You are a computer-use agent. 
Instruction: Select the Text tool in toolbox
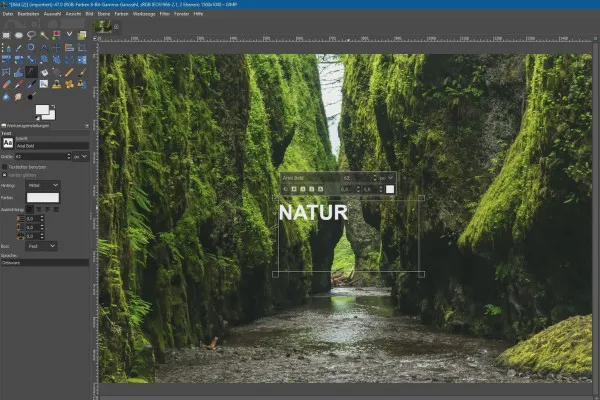32,72
